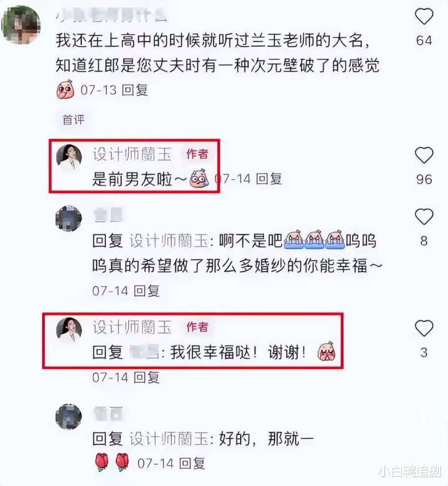This screenshot has width=448, height=486.
Task: Reply to the last comment with roses
Action: (x=192, y=464)
